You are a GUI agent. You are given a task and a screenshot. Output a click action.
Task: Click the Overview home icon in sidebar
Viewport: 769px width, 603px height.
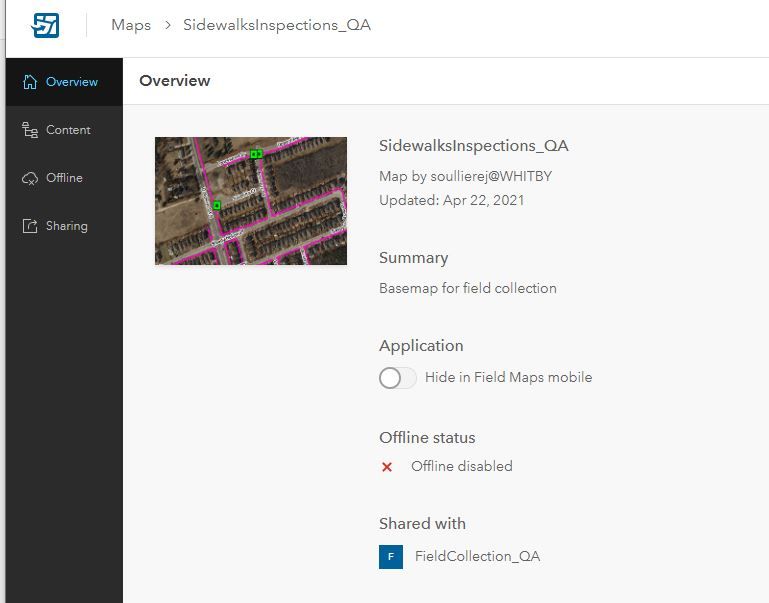pyautogui.click(x=30, y=82)
